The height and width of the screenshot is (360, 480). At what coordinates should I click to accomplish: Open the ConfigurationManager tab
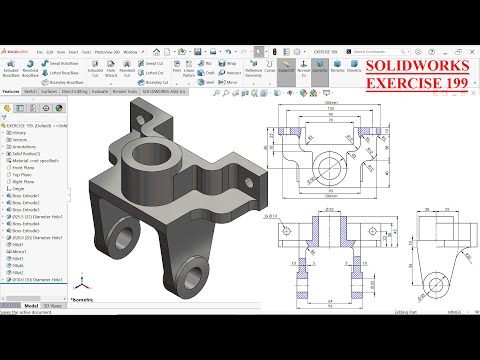(x=33, y=108)
